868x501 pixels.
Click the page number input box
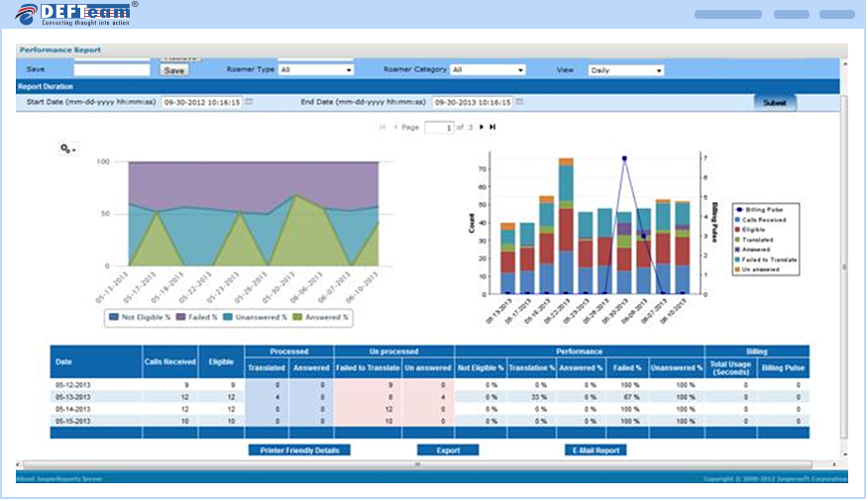click(x=439, y=127)
